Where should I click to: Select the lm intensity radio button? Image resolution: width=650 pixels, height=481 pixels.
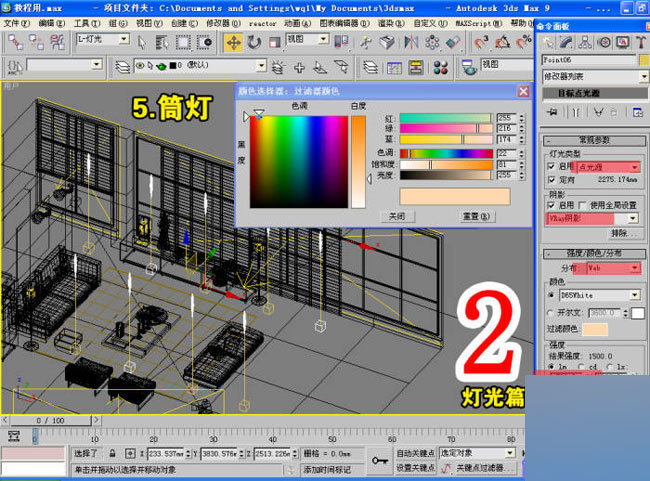tap(551, 367)
